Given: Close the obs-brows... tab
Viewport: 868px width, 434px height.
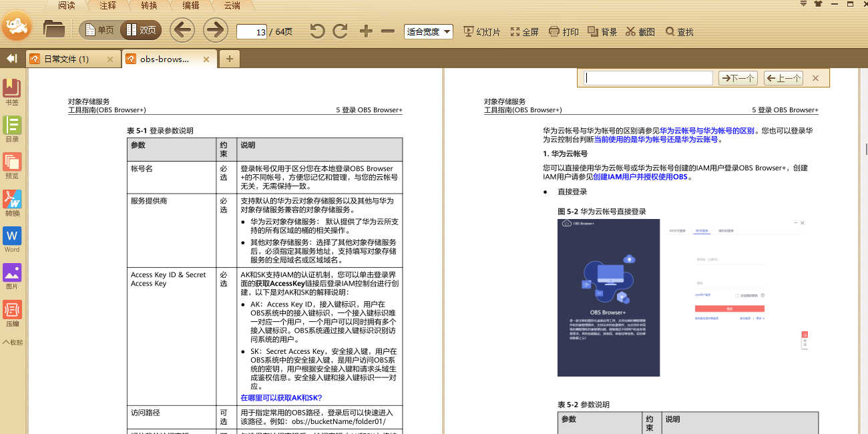Looking at the screenshot, I should click(206, 59).
